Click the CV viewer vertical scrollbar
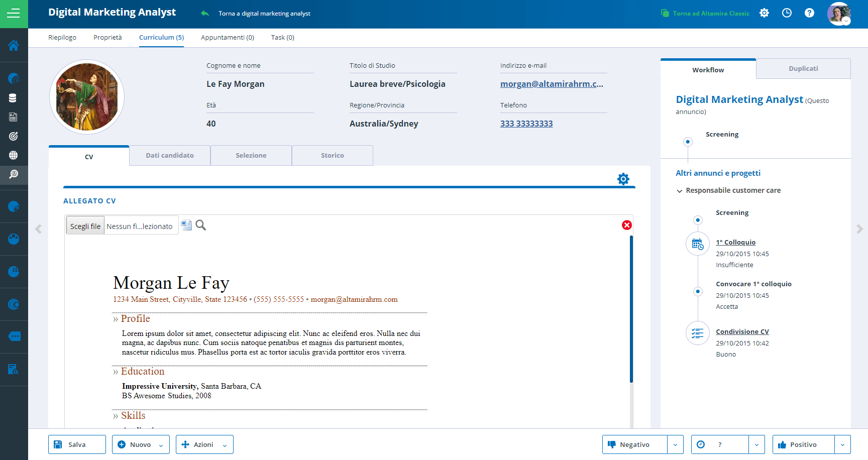868x460 pixels. click(x=631, y=309)
